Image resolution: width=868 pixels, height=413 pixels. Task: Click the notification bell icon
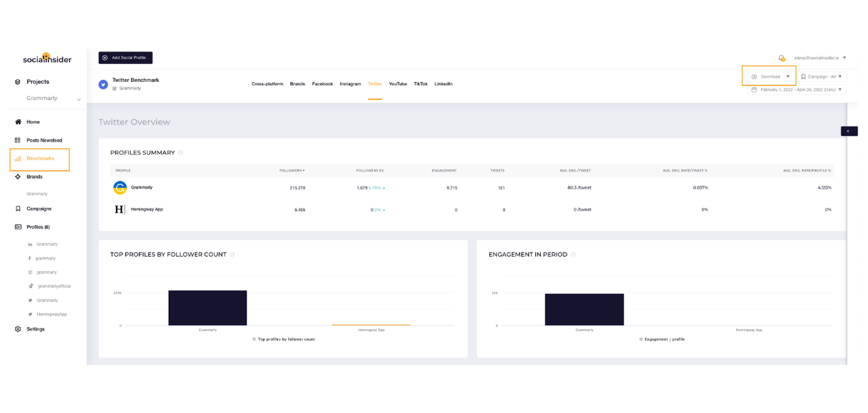781,59
